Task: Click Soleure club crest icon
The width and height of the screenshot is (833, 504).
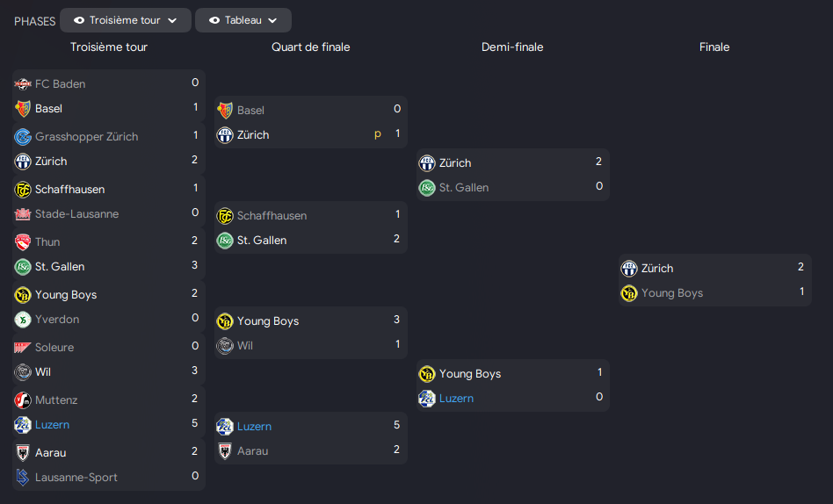Action: pyautogui.click(x=23, y=348)
